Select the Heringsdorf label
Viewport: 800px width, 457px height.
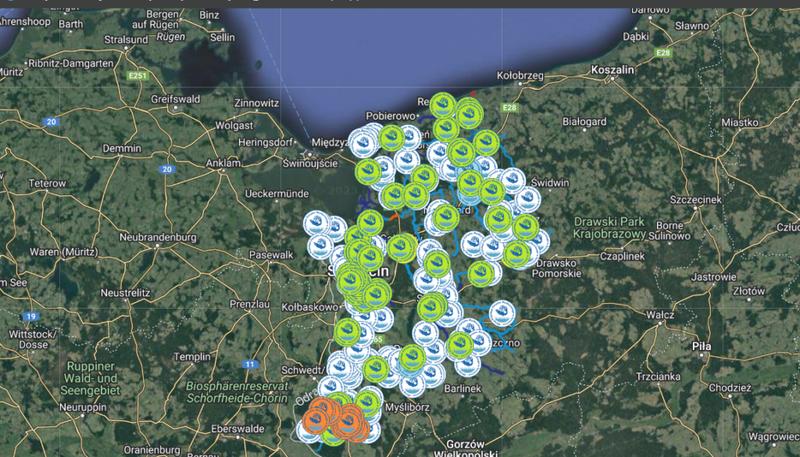click(267, 142)
